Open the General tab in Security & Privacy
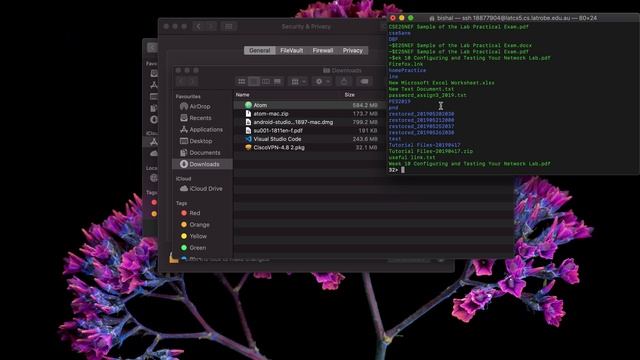The image size is (640, 360). 259,51
